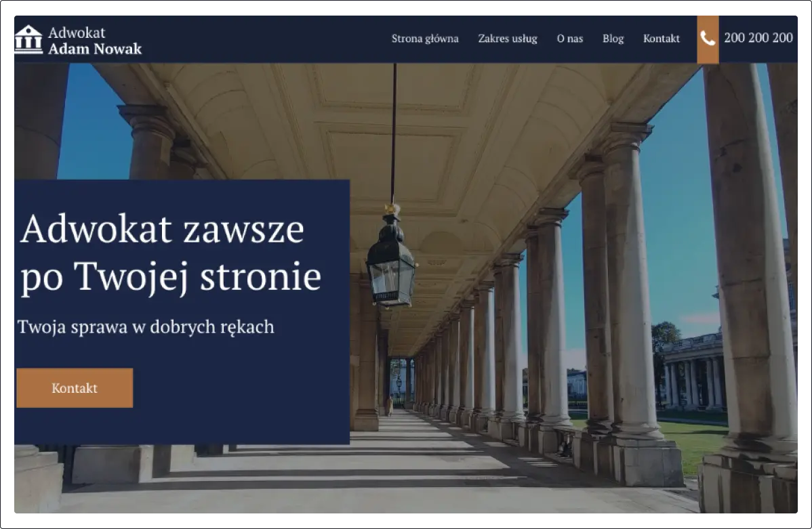Click the orange phone icon
812x529 pixels.
pos(708,39)
